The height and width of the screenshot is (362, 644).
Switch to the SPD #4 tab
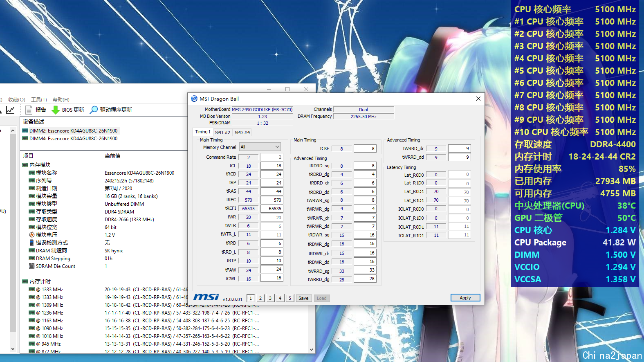[242, 133]
